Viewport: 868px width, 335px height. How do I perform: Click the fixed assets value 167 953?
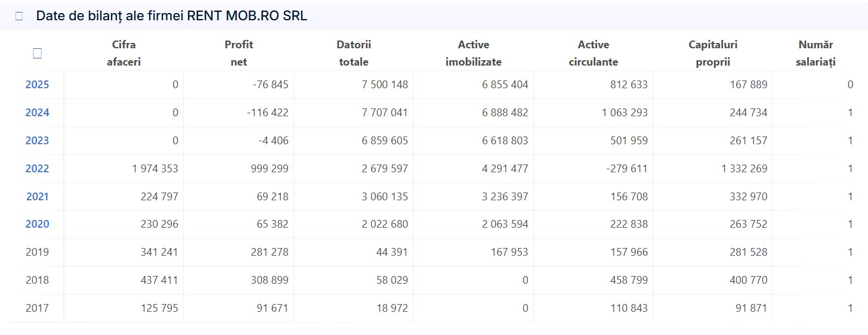point(509,252)
